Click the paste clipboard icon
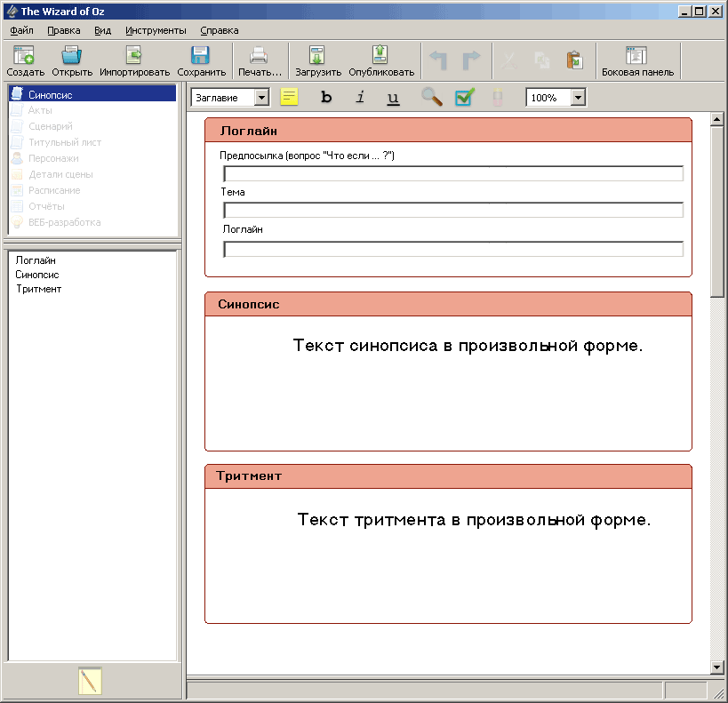The width and height of the screenshot is (728, 703). pyautogui.click(x=575, y=60)
